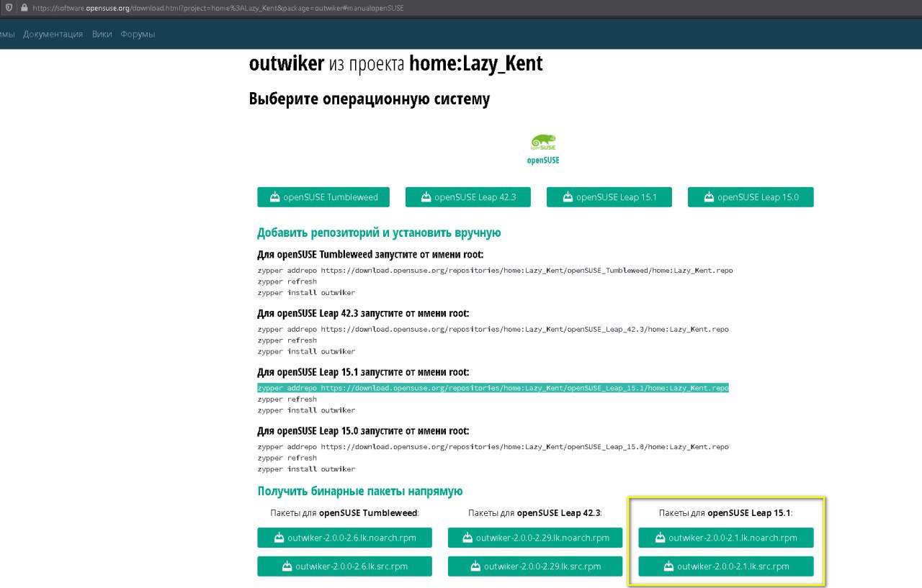Screen dimensions: 922x588
Task: Click the 'Пакеты для openSUSE Tumbleweed' label
Action: pos(345,513)
